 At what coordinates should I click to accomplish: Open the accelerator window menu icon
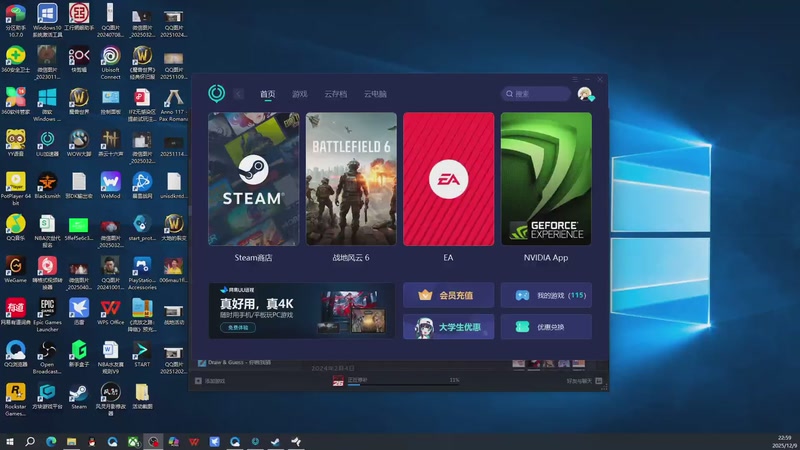coord(575,79)
